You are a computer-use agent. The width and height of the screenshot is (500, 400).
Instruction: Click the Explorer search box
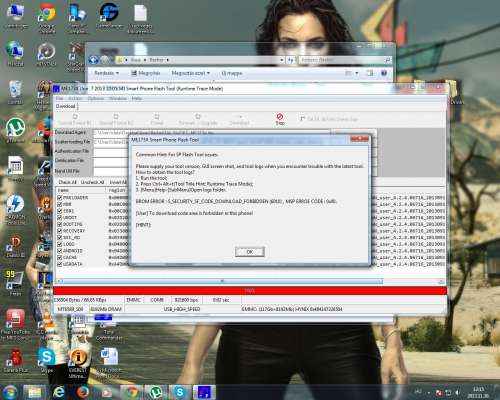tap(345, 60)
